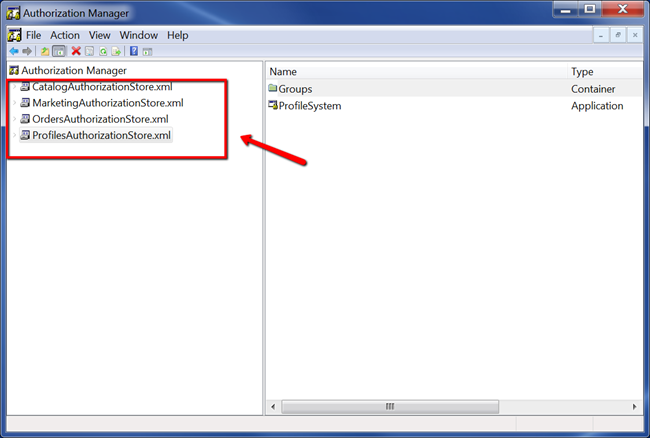Expand the CatalogAuthorizationStore.xml node arrow
This screenshot has width=650, height=438.
click(15, 87)
